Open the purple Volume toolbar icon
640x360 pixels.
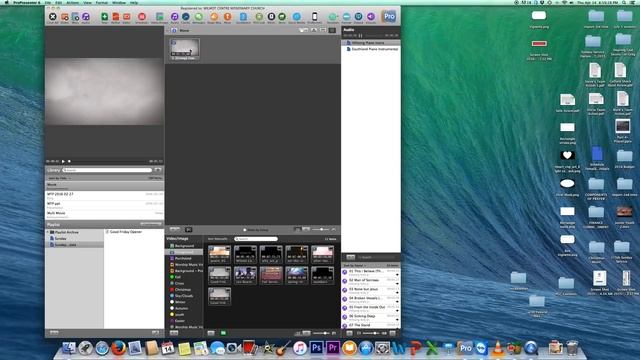(x=371, y=17)
